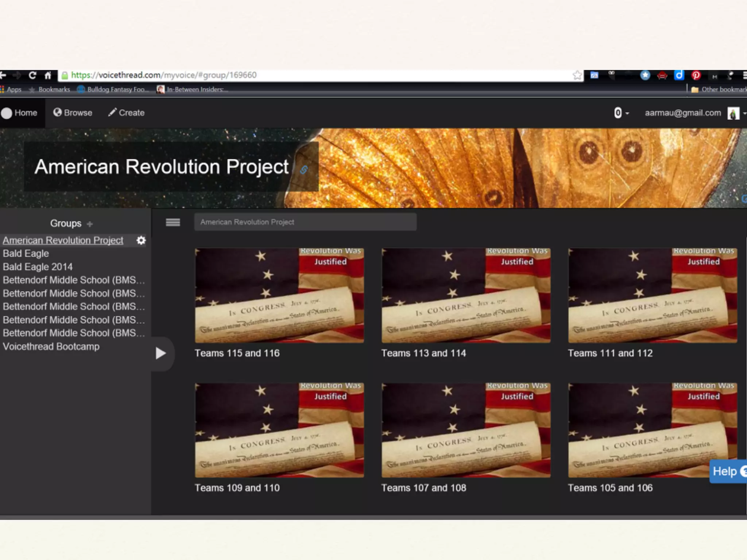Expand sidebar with the play arrow tab

click(160, 353)
